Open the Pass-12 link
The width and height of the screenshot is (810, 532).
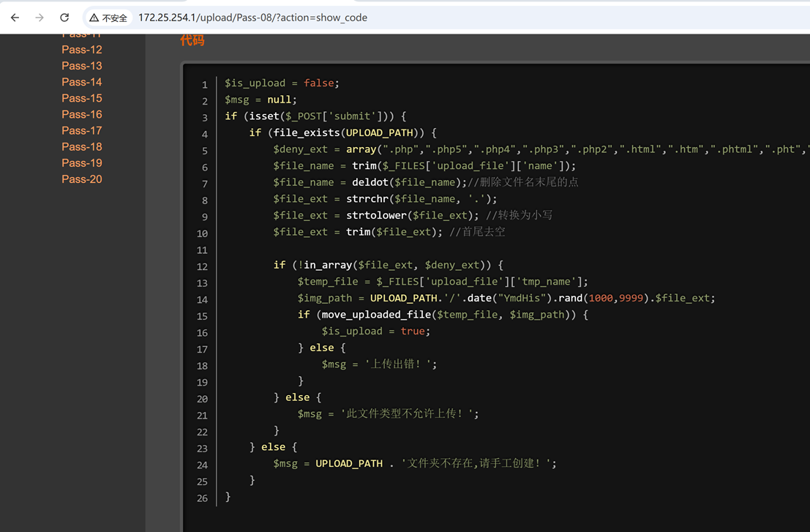click(x=82, y=50)
